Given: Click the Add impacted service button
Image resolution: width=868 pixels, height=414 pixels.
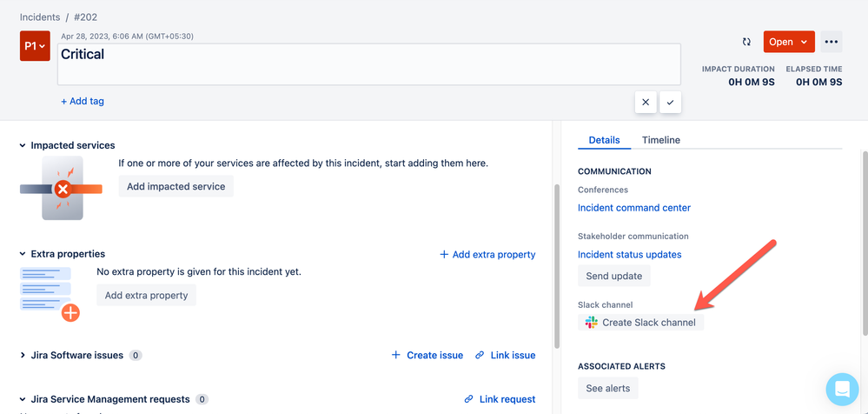Looking at the screenshot, I should 176,186.
